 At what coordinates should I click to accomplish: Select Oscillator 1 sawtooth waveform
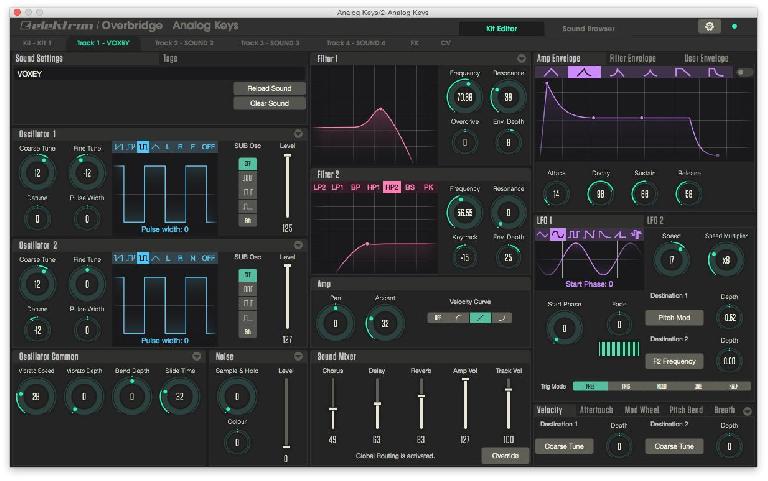[x=119, y=147]
